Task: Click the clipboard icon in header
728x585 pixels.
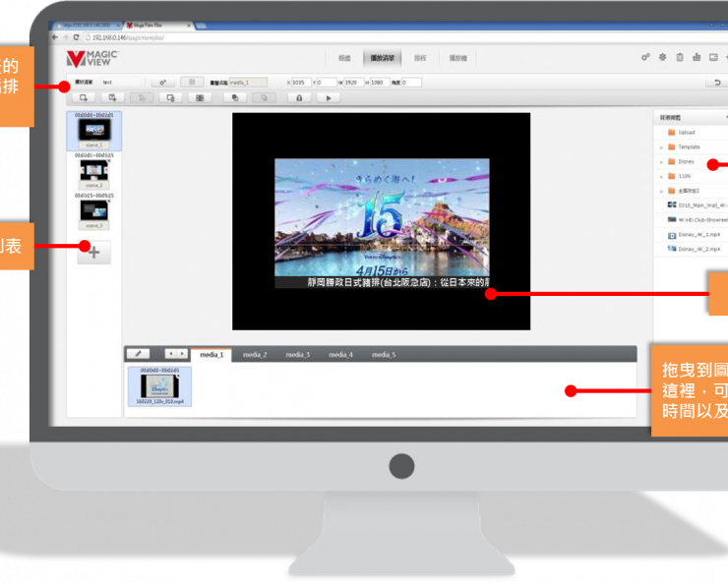Action: click(x=680, y=58)
